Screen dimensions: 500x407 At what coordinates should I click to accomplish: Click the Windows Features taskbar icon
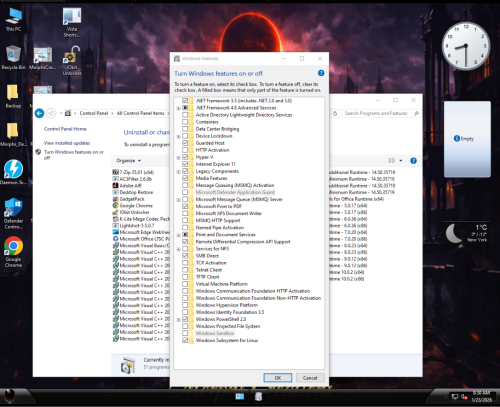click(x=258, y=396)
